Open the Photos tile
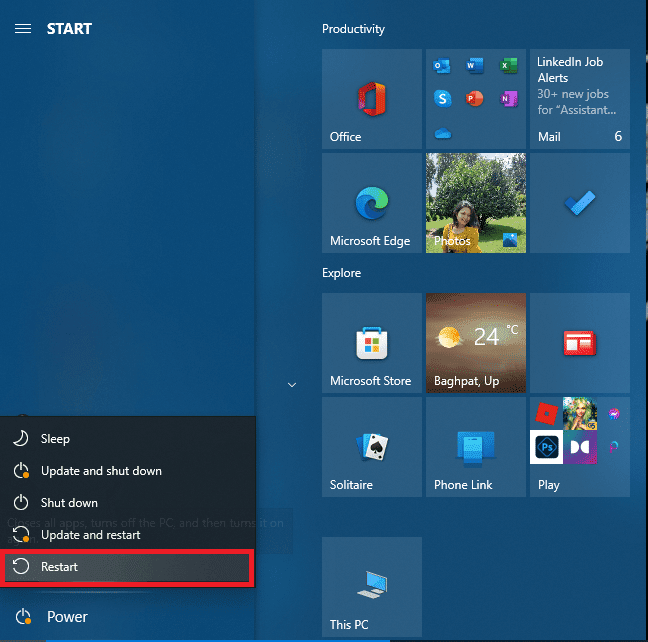 [x=476, y=203]
